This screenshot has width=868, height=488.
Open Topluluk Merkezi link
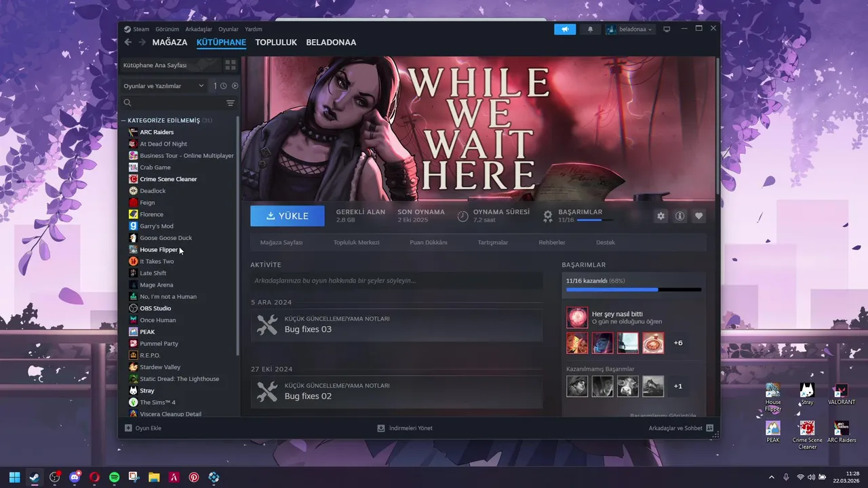tap(356, 242)
